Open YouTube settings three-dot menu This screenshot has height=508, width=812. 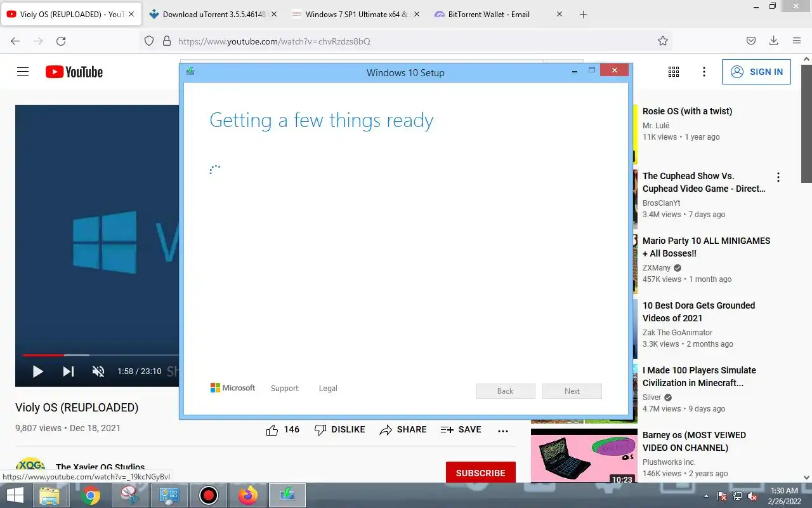click(x=704, y=72)
